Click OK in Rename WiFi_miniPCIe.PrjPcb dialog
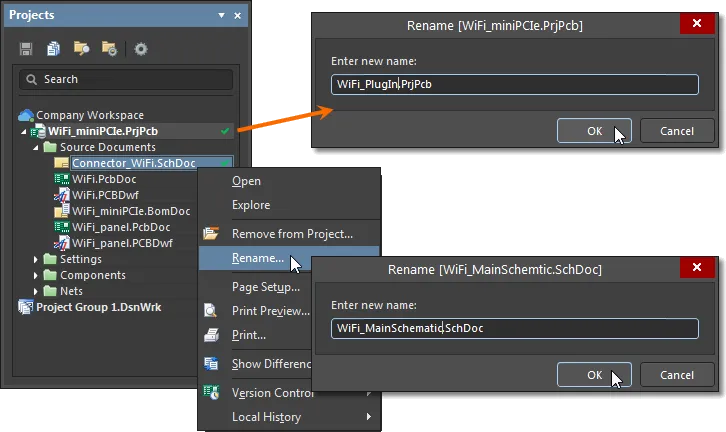The image size is (726, 432). [594, 131]
